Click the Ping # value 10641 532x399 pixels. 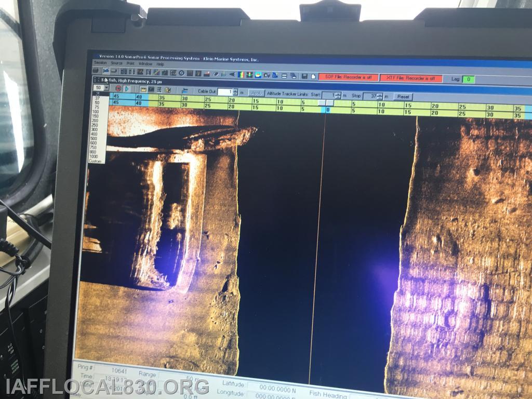click(x=119, y=370)
